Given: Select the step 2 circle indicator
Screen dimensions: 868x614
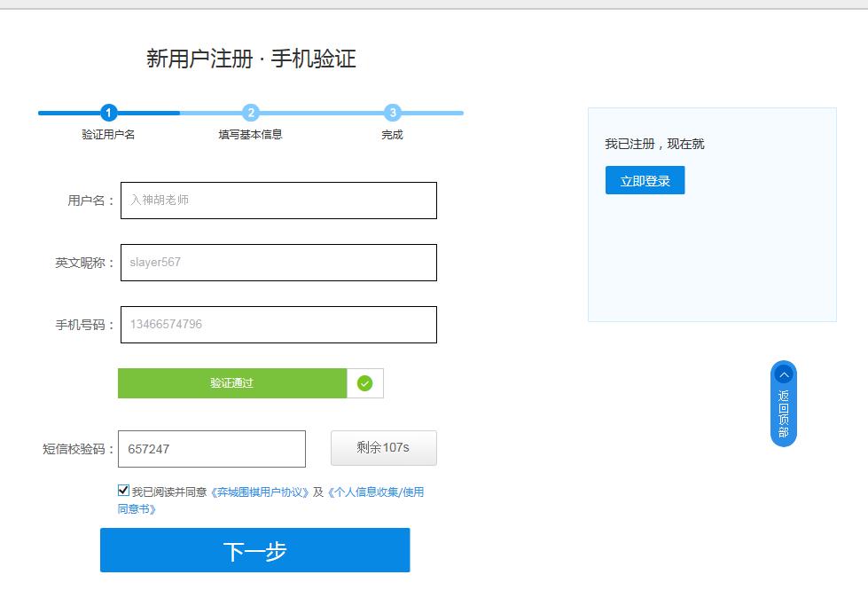Looking at the screenshot, I should (x=251, y=114).
